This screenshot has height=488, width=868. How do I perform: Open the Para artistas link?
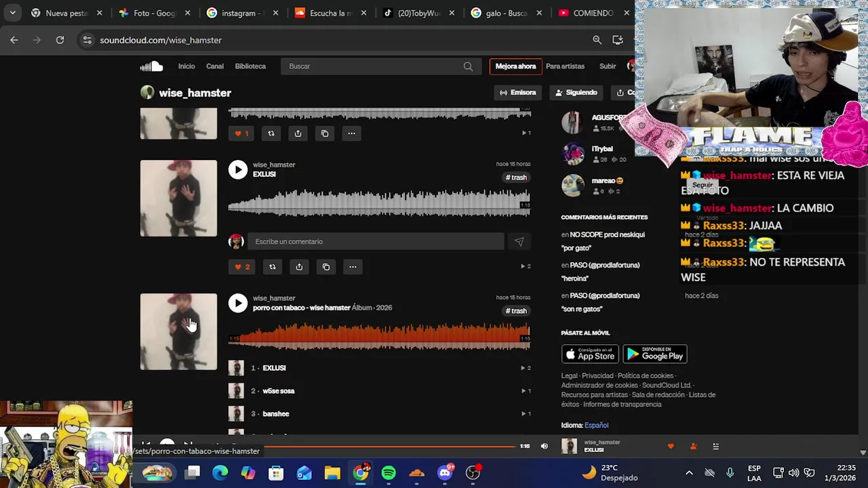(565, 66)
